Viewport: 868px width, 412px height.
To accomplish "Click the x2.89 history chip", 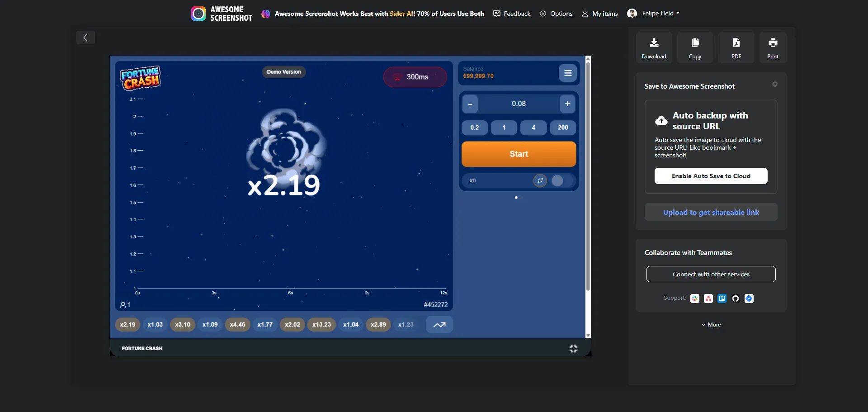I will coord(378,325).
